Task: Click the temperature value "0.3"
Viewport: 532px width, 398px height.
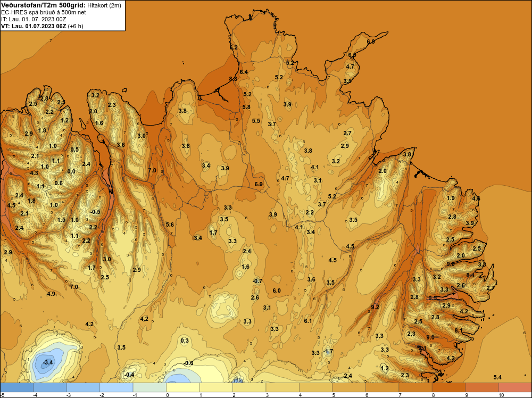Action: tap(185, 341)
